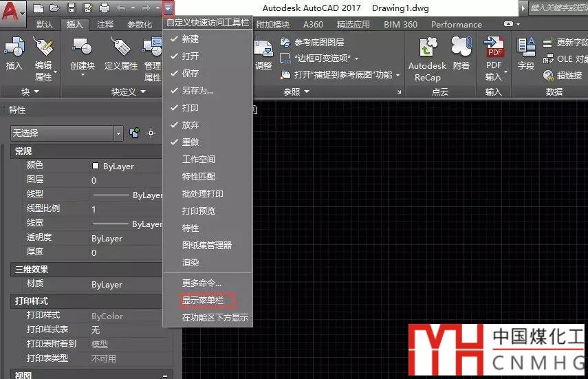Click 更多命令... in the menu
Image resolution: width=588 pixels, height=379 pixels.
(202, 283)
